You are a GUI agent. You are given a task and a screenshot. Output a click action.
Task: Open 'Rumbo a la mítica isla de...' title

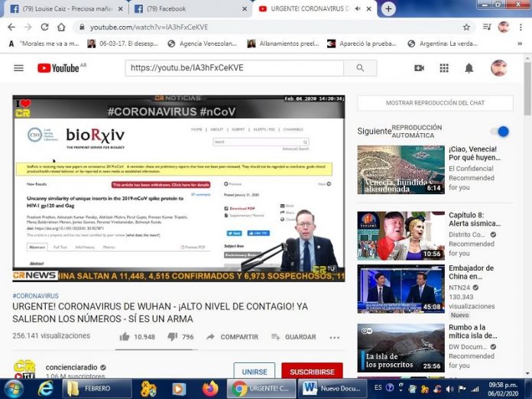[x=473, y=332]
